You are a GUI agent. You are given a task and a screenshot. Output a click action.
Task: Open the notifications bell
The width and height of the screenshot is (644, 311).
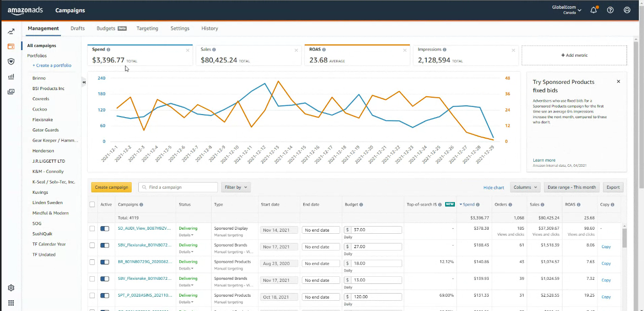pos(594,10)
